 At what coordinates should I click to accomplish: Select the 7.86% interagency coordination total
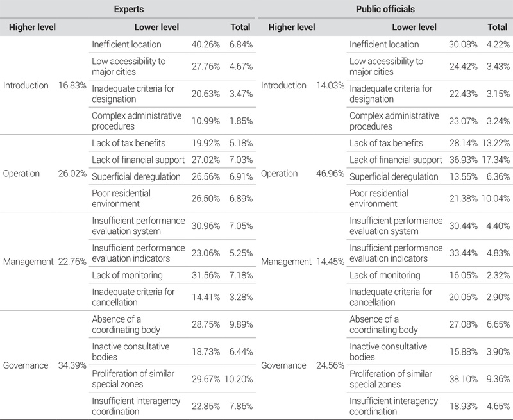(x=240, y=406)
